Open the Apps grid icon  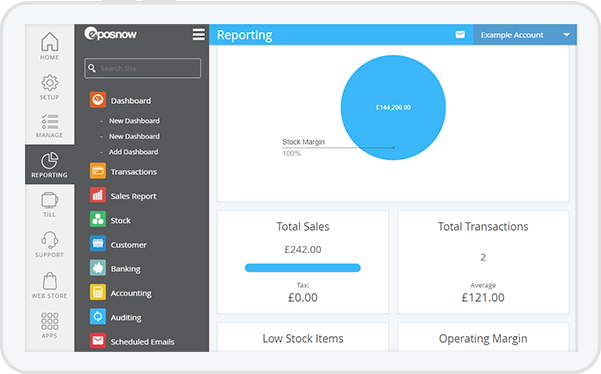[x=50, y=321]
